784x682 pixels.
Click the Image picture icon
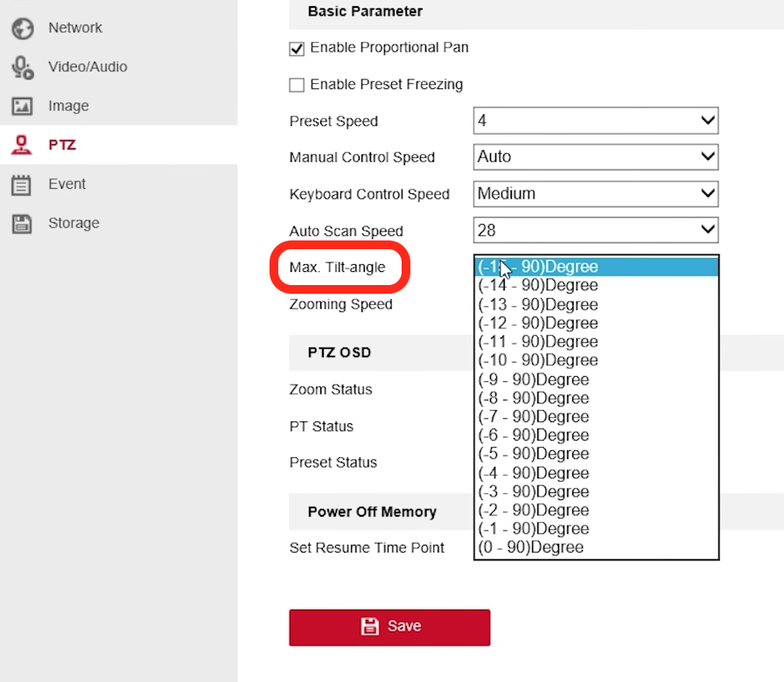(x=22, y=106)
